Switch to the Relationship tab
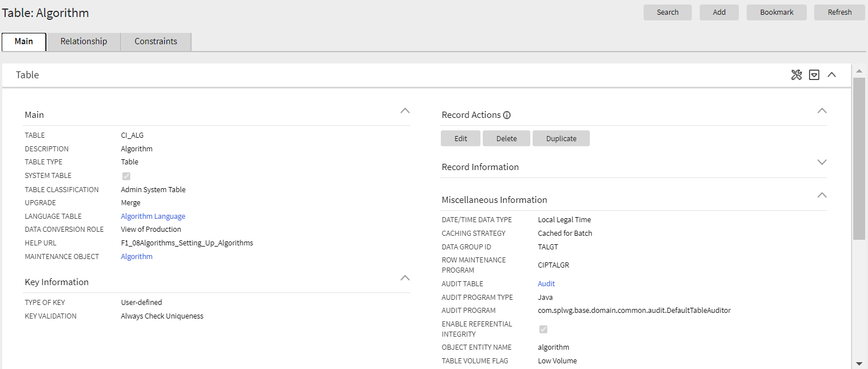868x369 pixels. [83, 41]
